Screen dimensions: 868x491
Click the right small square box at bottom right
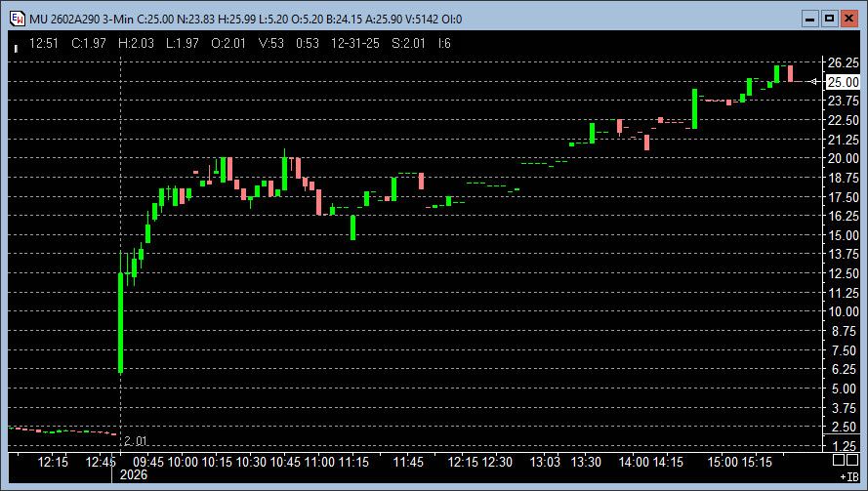(x=852, y=460)
